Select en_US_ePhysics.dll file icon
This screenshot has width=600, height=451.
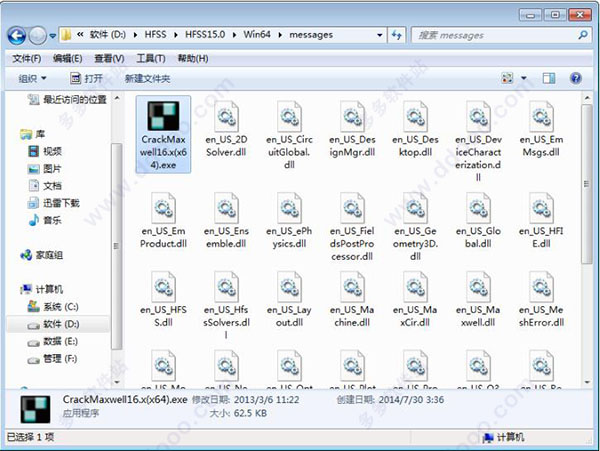(289, 208)
